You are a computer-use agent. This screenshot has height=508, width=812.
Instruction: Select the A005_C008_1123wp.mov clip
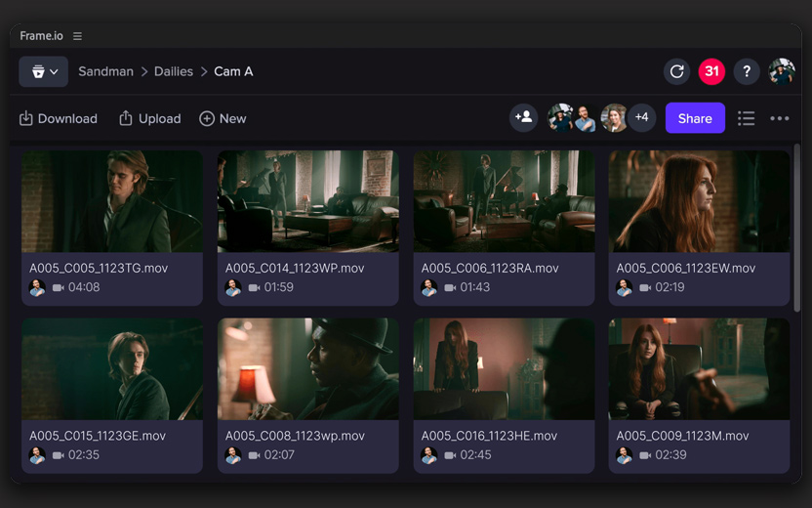pyautogui.click(x=307, y=369)
